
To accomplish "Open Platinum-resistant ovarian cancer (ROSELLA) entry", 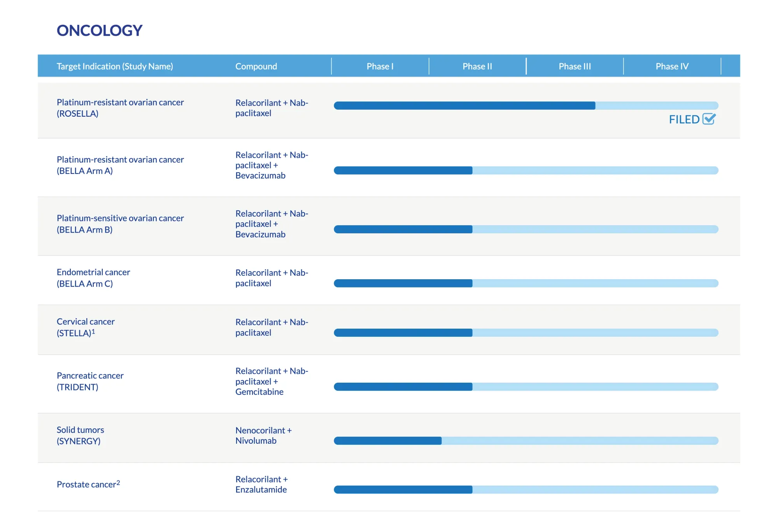I will (120, 108).
